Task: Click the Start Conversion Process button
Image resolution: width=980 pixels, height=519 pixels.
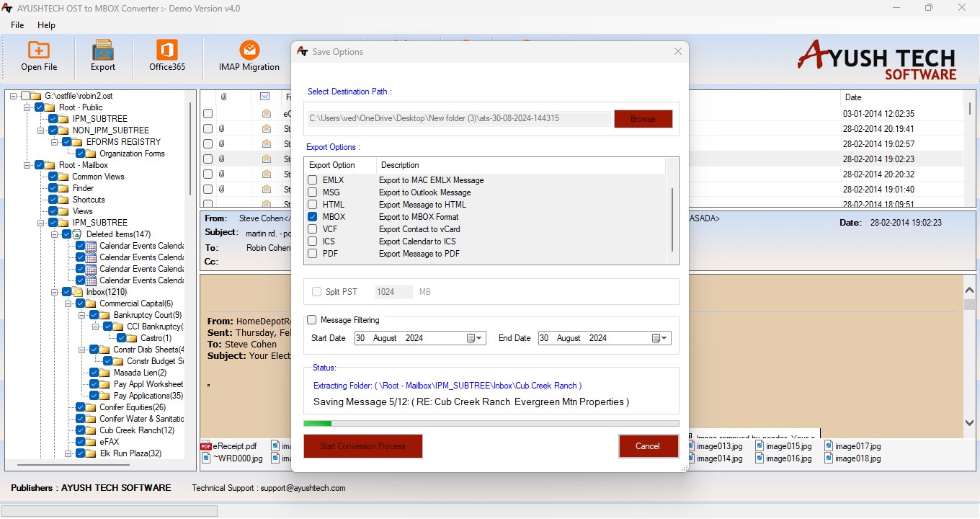Action: [362, 446]
